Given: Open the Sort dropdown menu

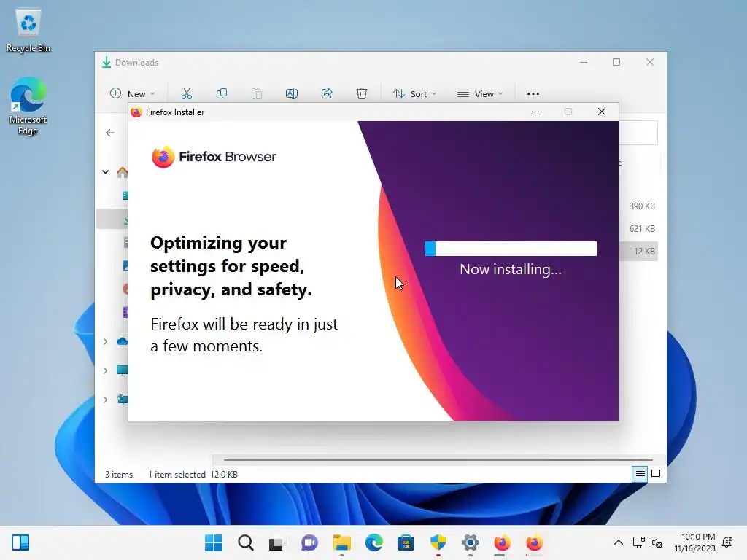Looking at the screenshot, I should [414, 93].
